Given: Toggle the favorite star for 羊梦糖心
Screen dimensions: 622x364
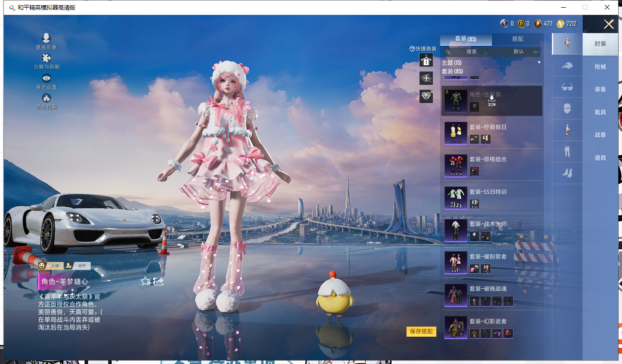Looking at the screenshot, I should (145, 282).
